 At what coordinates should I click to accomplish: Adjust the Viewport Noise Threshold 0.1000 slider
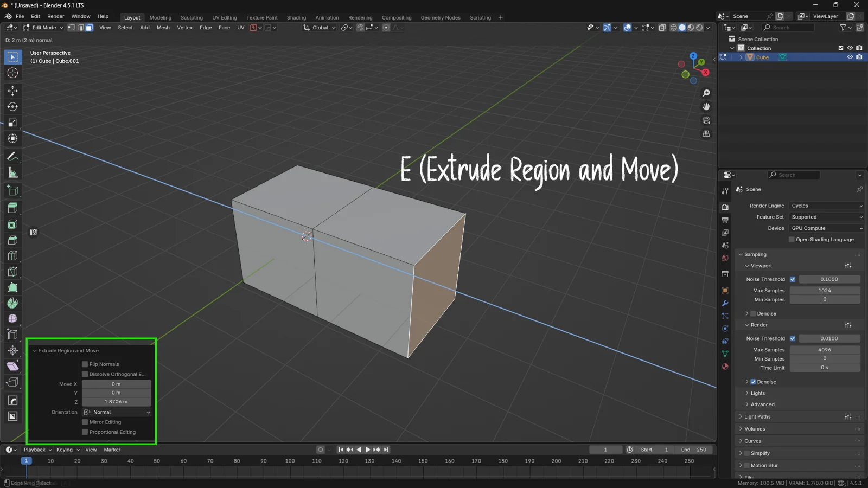point(829,279)
